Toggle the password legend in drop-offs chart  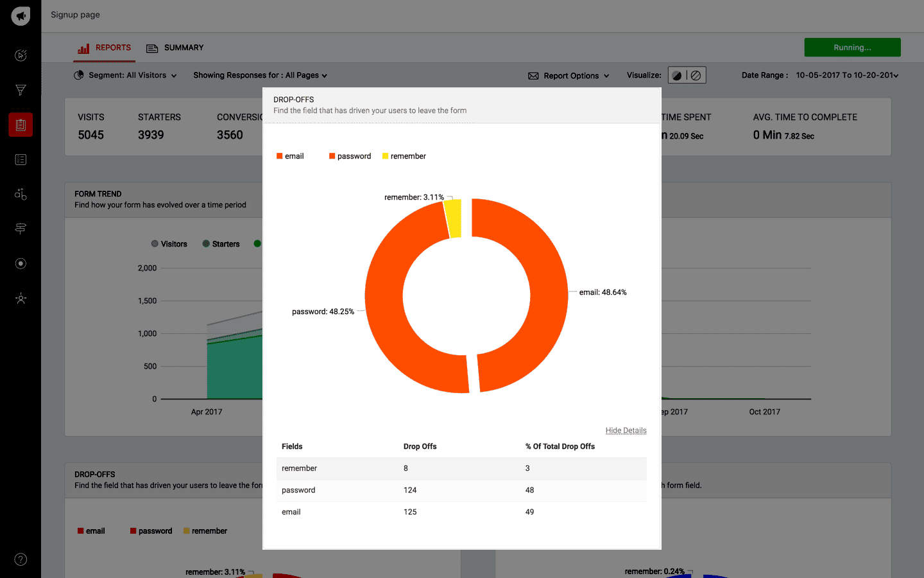[x=350, y=156]
